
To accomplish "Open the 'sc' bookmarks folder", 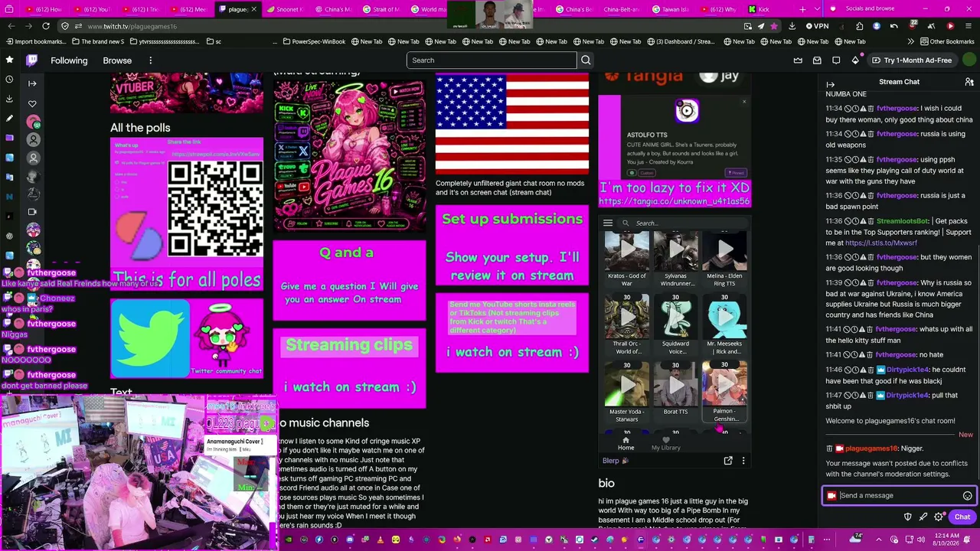I will [x=213, y=41].
